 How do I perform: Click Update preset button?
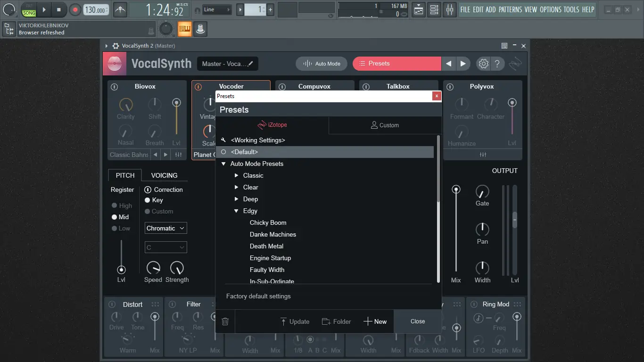[295, 321]
